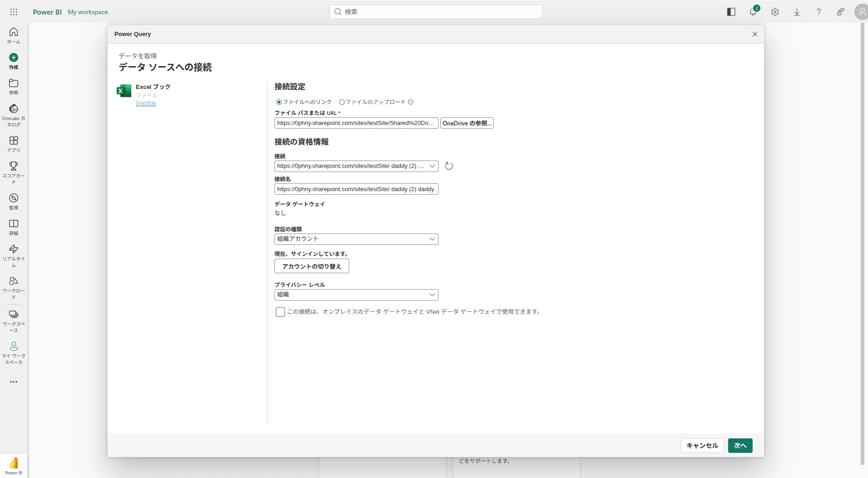
Task: Close the Power Query dialog
Action: coord(755,34)
